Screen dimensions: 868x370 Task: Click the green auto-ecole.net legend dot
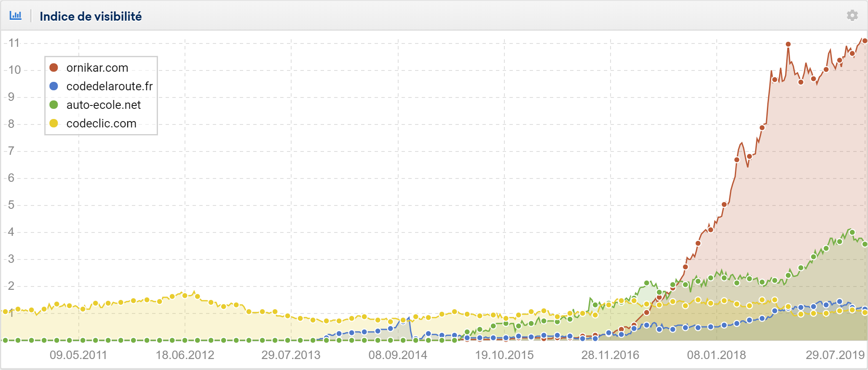pos(54,105)
